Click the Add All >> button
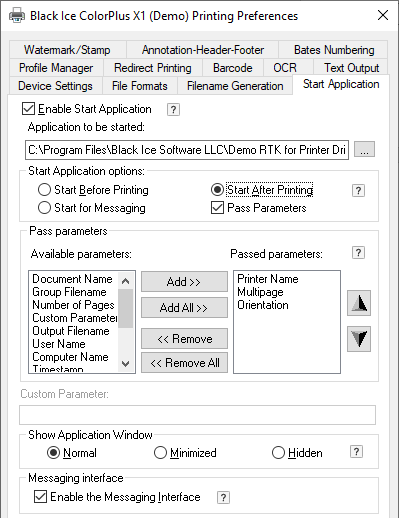This screenshot has width=399, height=518. point(184,307)
